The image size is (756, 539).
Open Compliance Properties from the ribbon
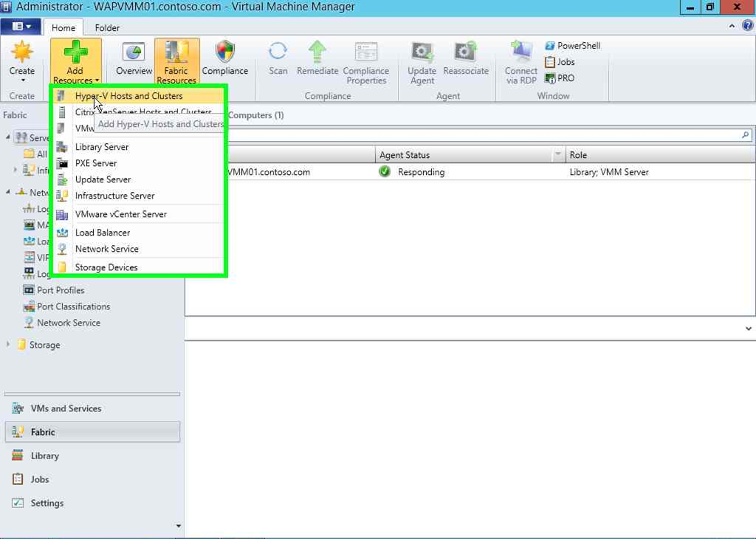tap(366, 63)
